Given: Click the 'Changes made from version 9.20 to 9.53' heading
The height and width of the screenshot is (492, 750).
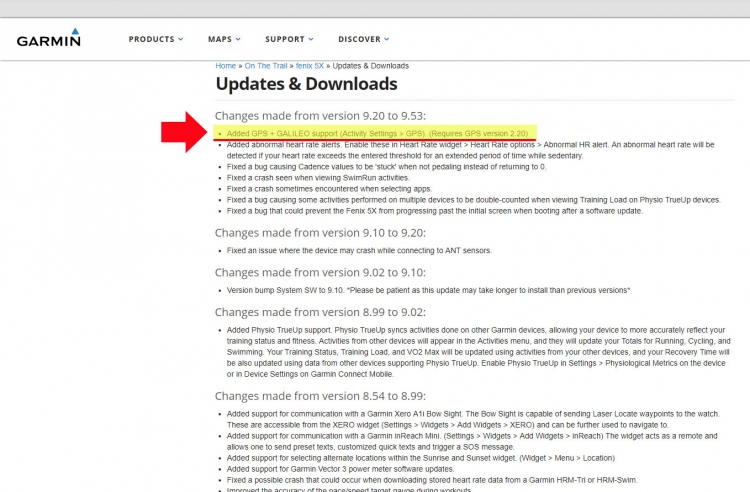Looking at the screenshot, I should tap(320, 116).
